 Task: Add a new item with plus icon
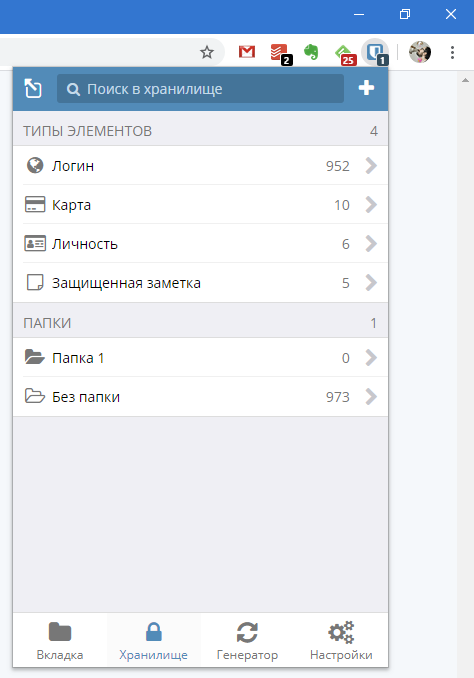point(366,88)
